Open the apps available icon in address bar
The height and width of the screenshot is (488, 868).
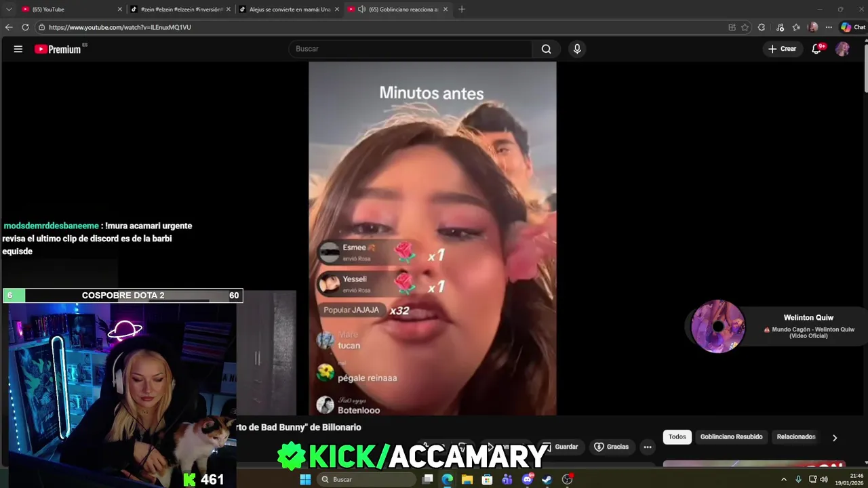pos(732,27)
